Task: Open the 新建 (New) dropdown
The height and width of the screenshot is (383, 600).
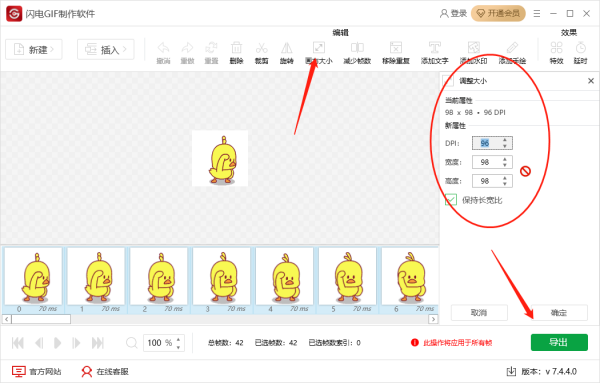Action: click(34, 50)
